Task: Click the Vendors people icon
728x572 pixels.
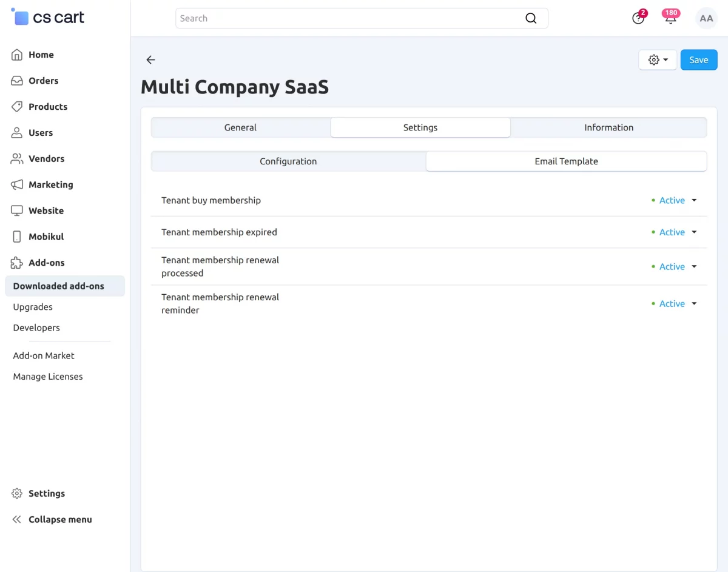Action: 17,159
